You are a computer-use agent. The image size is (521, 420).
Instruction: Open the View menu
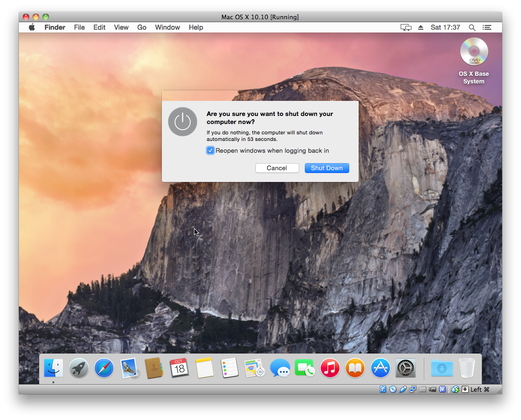[121, 27]
